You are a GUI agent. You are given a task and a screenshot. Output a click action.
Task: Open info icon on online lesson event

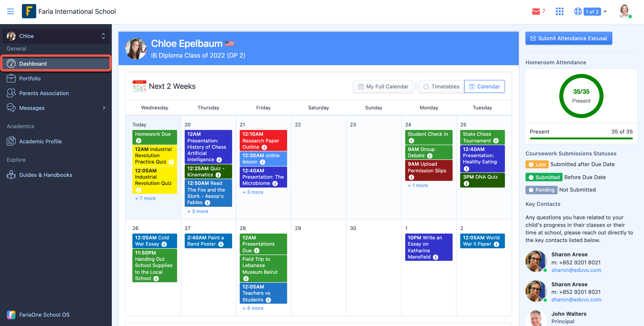(x=262, y=162)
